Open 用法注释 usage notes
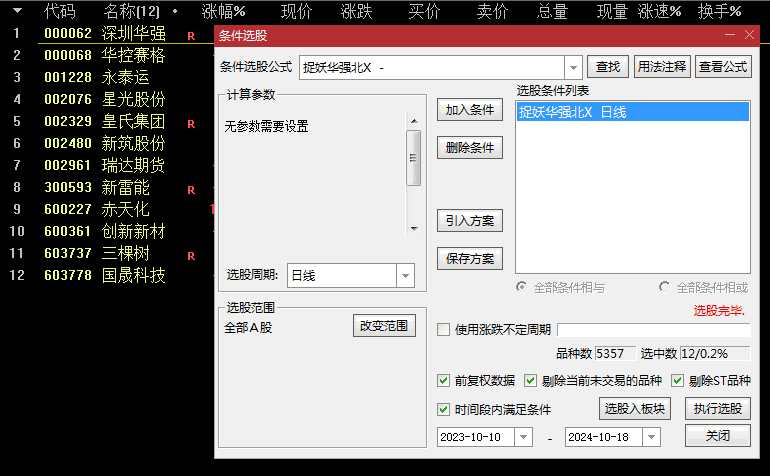Screen dimensions: 770x476 coord(662,67)
